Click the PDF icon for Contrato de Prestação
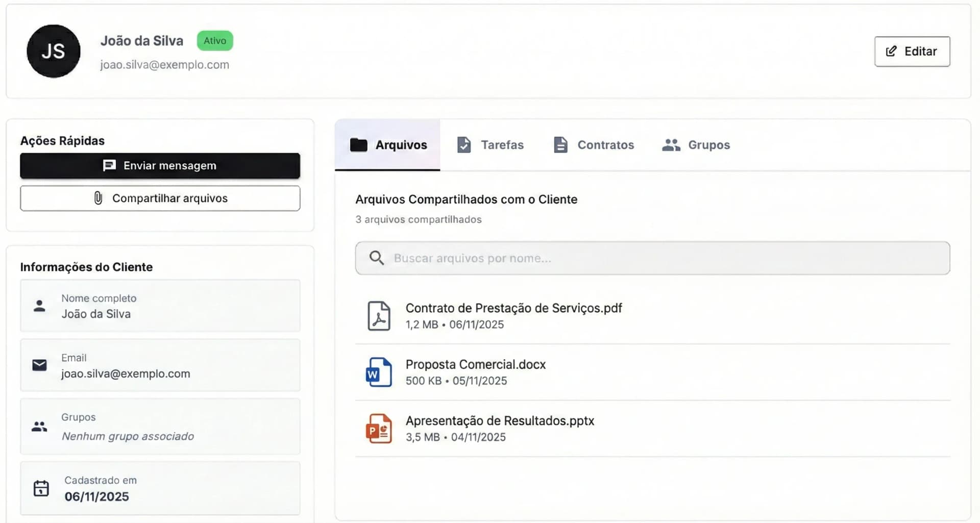Image resolution: width=980 pixels, height=523 pixels. [379, 315]
